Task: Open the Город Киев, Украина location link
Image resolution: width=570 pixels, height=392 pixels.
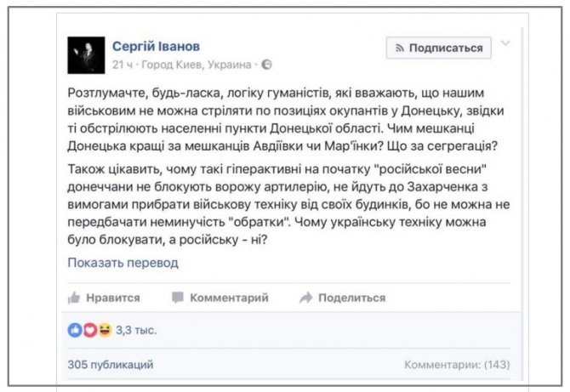Action: point(197,65)
